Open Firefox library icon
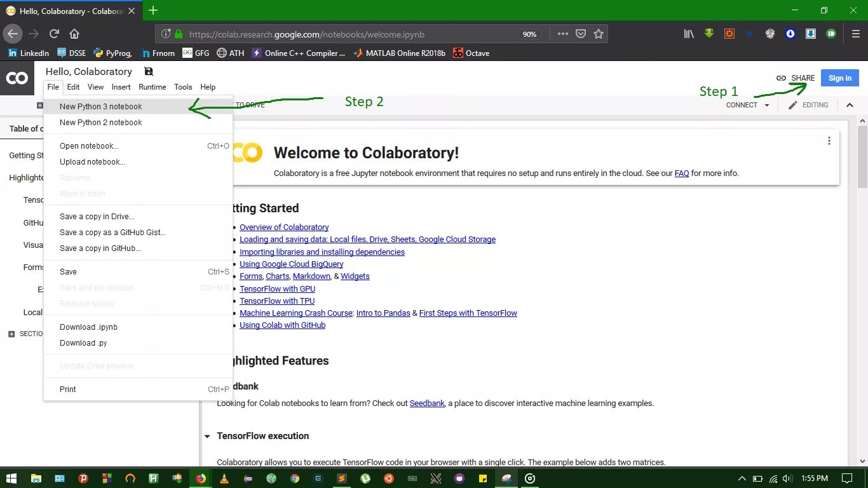The height and width of the screenshot is (488, 868). (x=689, y=34)
